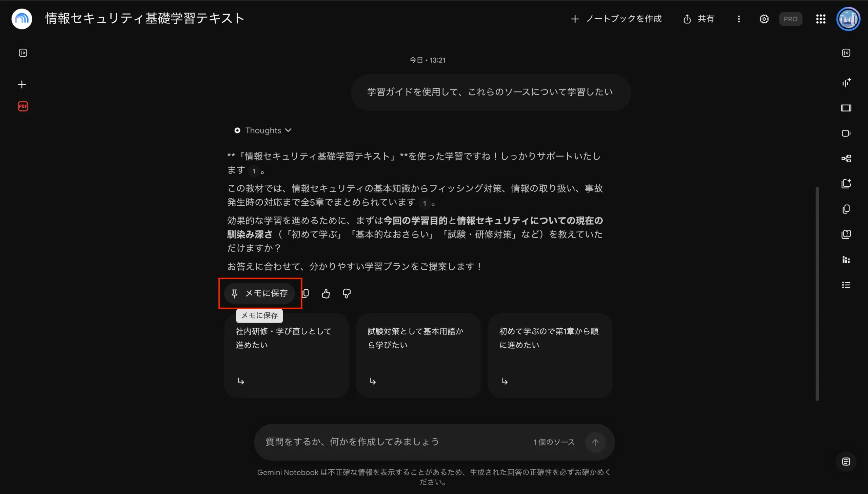Click the send arrow button
Image resolution: width=868 pixels, height=494 pixels.
point(595,442)
